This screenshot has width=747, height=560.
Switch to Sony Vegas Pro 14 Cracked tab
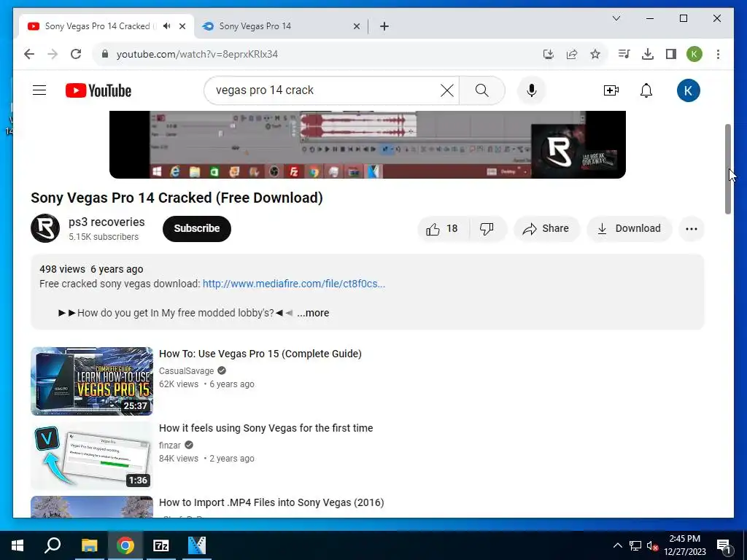click(97, 26)
